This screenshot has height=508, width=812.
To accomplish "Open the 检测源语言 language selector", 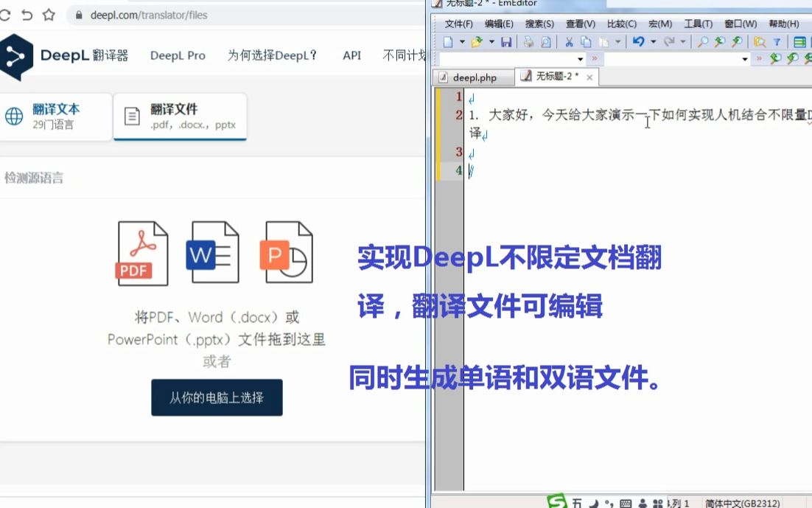I will [x=34, y=178].
